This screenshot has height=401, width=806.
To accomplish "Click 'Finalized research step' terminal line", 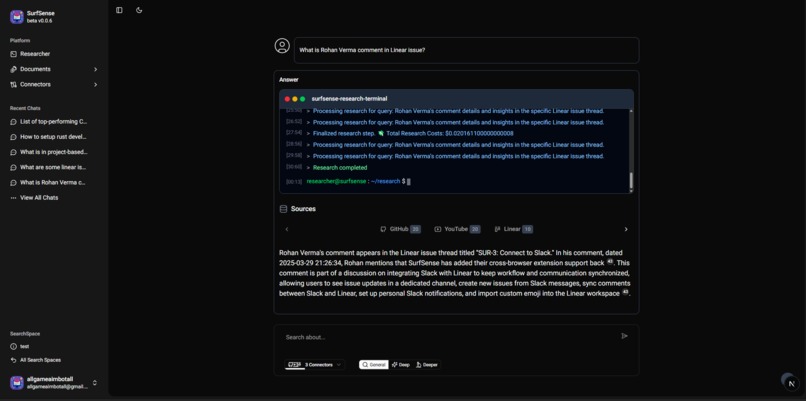I will click(413, 134).
